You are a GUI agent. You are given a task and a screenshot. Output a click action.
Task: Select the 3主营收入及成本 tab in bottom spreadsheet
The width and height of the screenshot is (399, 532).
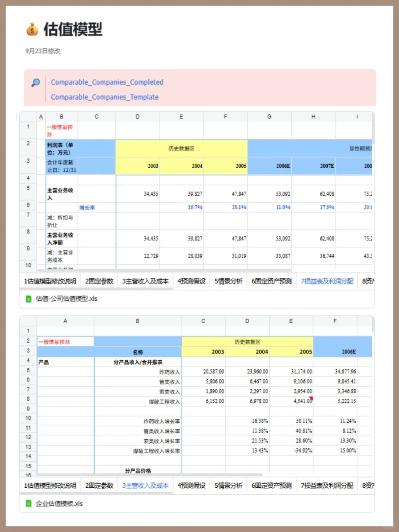(x=145, y=486)
